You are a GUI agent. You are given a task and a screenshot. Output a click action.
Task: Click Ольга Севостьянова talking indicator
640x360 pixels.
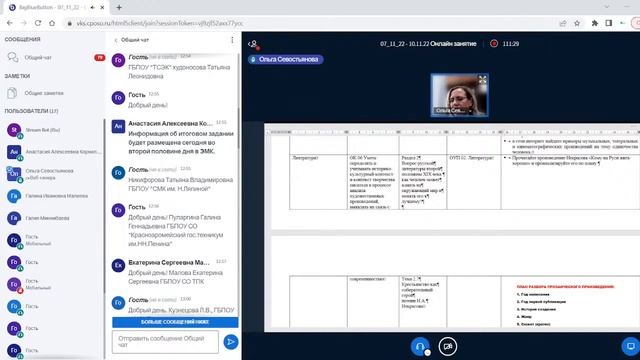[x=286, y=59]
